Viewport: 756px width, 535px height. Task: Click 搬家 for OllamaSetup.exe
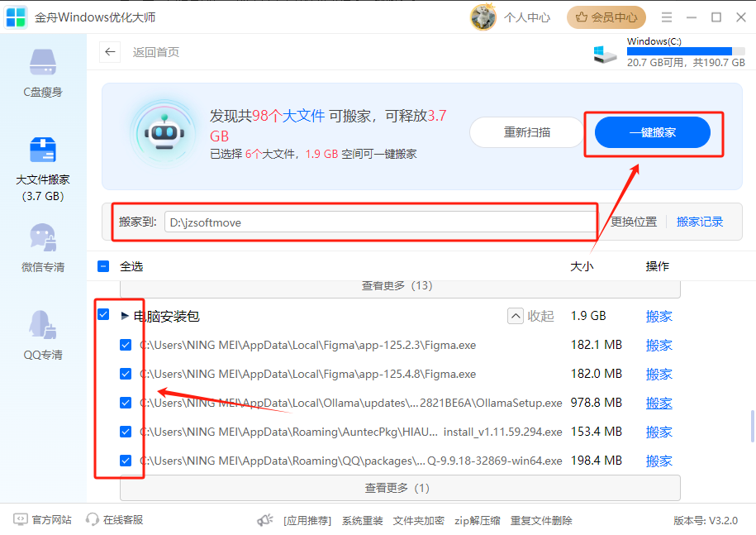coord(659,404)
